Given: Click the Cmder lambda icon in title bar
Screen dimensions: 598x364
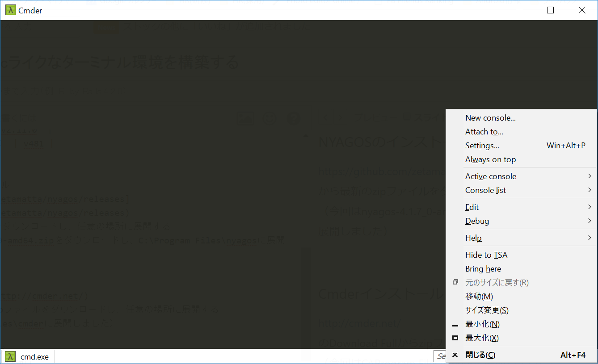Looking at the screenshot, I should tap(10, 10).
